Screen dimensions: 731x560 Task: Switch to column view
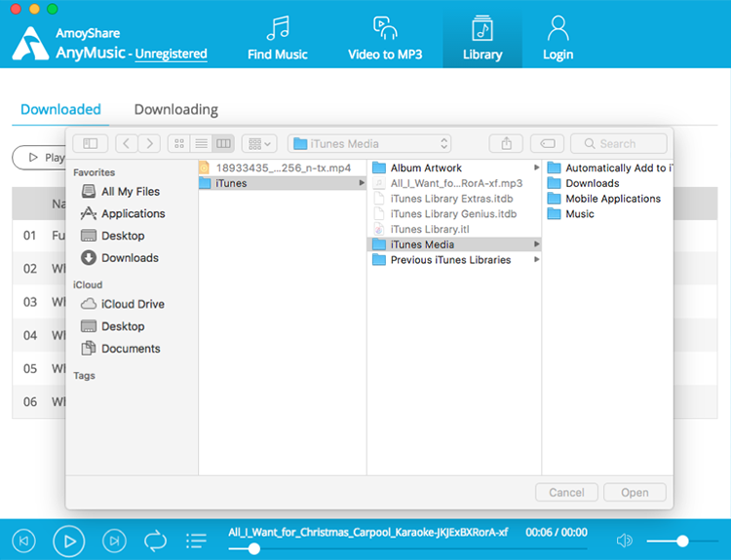pos(223,144)
